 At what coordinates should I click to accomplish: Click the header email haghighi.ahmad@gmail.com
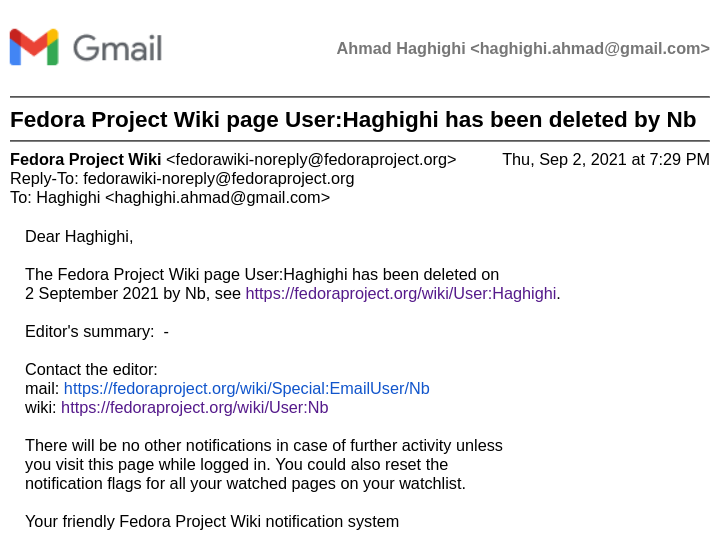[590, 49]
